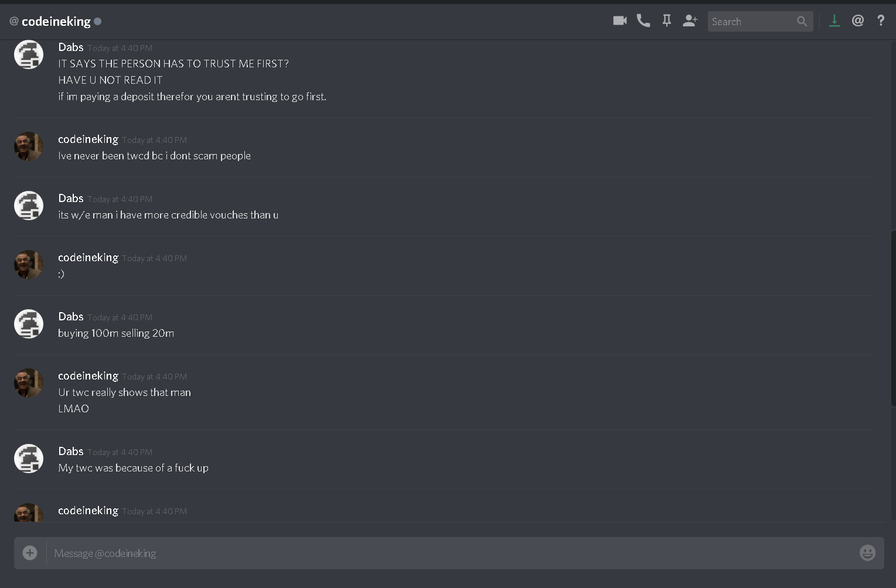Click the chat vertical scrollbar thumb
The width and height of the screenshot is (896, 588).
[x=892, y=318]
